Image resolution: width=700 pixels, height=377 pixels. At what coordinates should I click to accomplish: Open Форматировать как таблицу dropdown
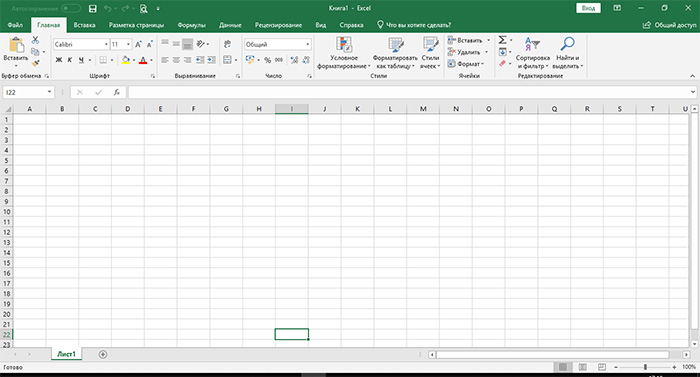[x=395, y=53]
